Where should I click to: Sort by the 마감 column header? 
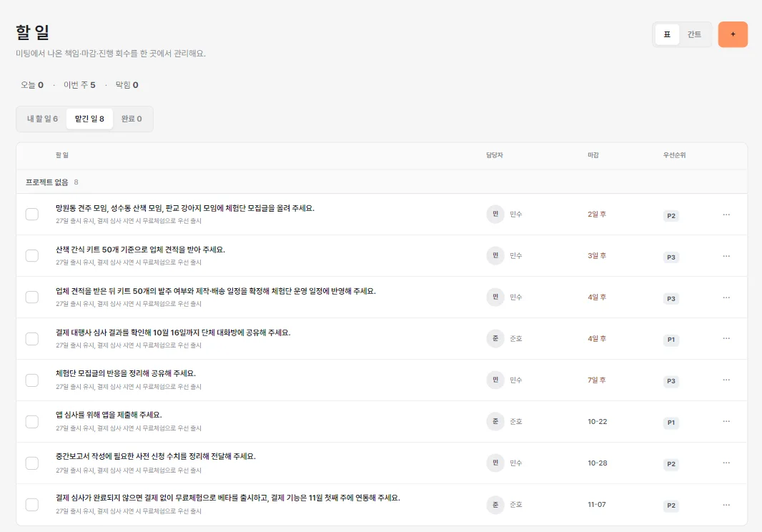pos(593,155)
